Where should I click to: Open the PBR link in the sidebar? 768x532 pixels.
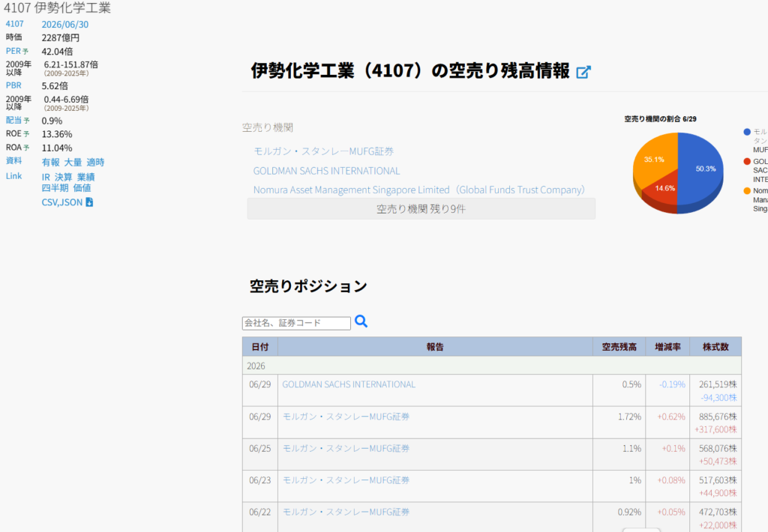pyautogui.click(x=13, y=85)
